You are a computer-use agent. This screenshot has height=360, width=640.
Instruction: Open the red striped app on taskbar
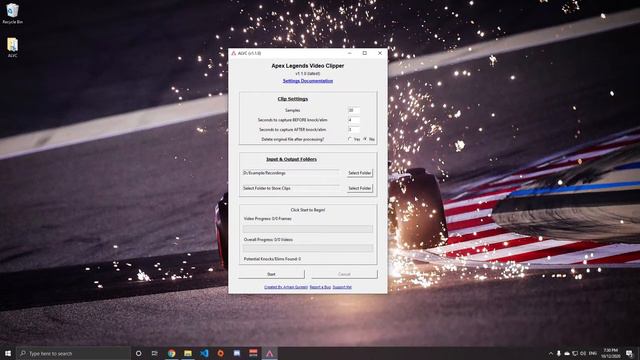253,353
